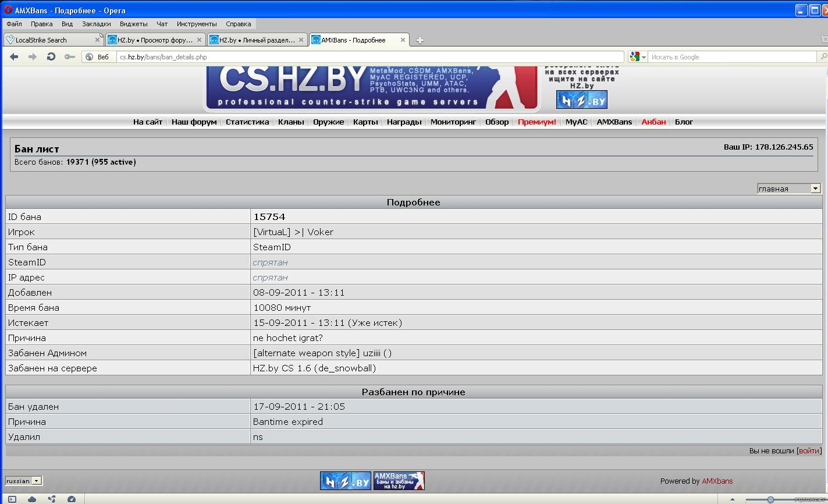Click the войти login link
Viewport: 828px width, 504px height.
(809, 450)
